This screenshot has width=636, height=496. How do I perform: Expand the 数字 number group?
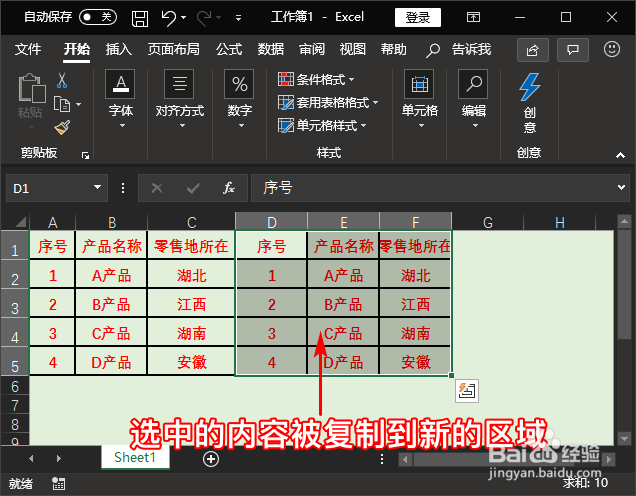[239, 100]
